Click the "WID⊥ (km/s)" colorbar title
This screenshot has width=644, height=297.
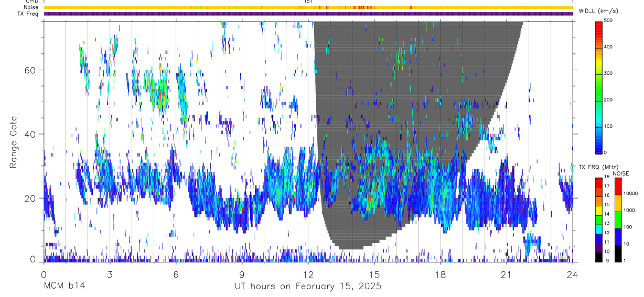pos(598,11)
